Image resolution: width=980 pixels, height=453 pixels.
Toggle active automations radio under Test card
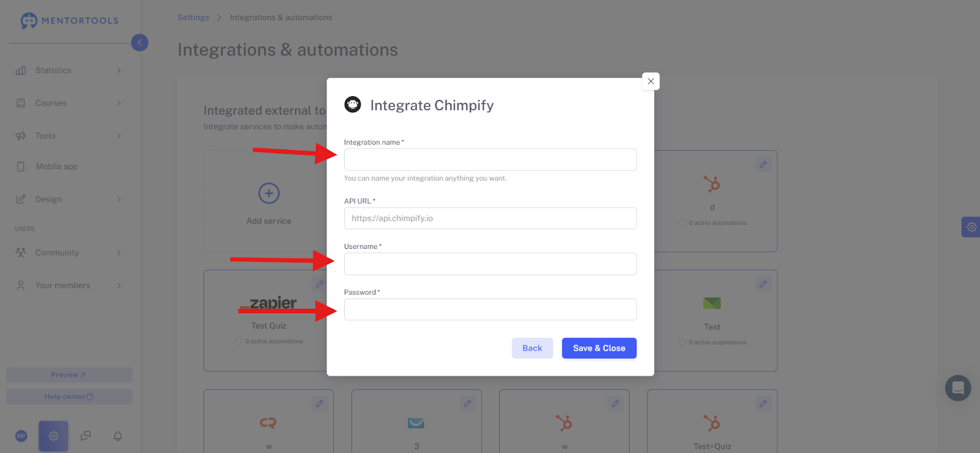[682, 343]
